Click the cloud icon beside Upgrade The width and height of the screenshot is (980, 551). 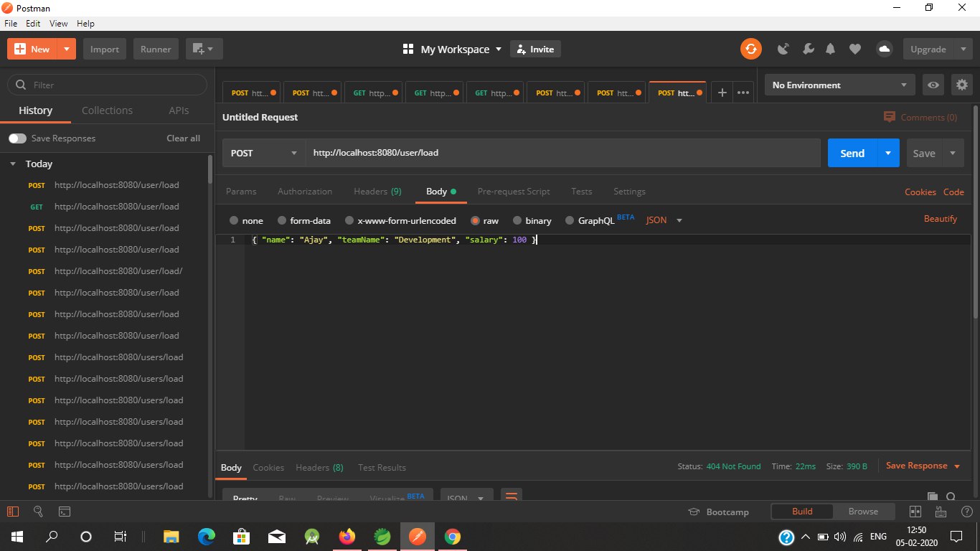point(885,49)
